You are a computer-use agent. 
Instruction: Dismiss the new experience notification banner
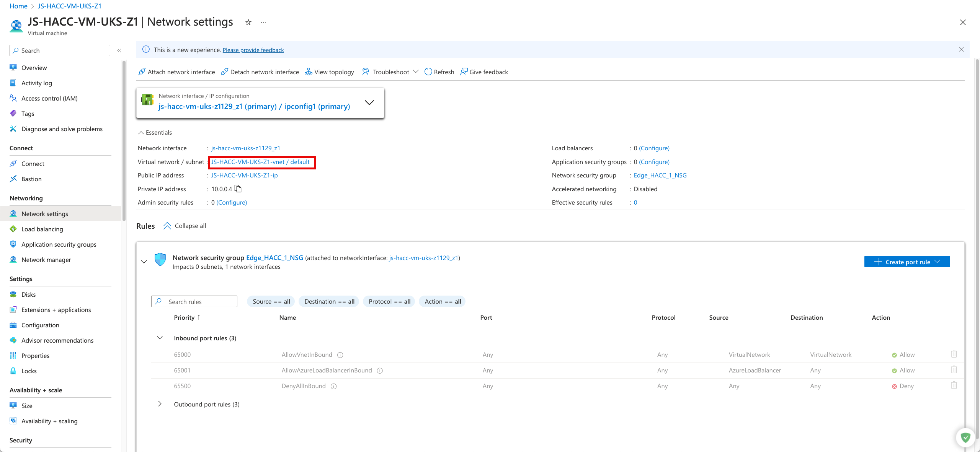(x=961, y=49)
